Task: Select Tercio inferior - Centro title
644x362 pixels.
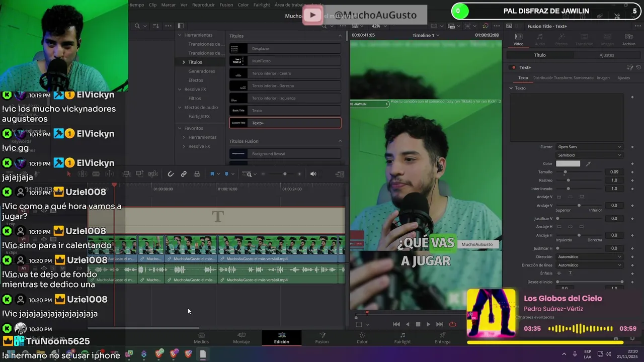Action: click(x=285, y=73)
